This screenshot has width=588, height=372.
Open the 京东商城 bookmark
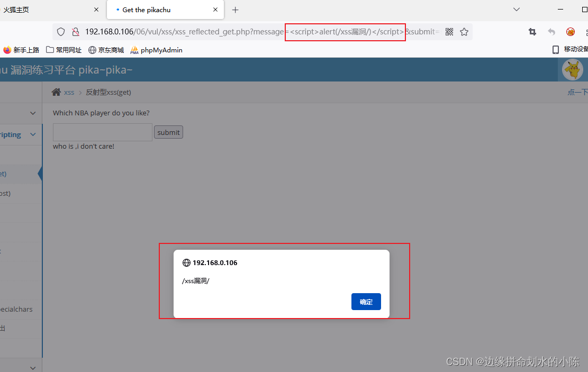point(106,50)
